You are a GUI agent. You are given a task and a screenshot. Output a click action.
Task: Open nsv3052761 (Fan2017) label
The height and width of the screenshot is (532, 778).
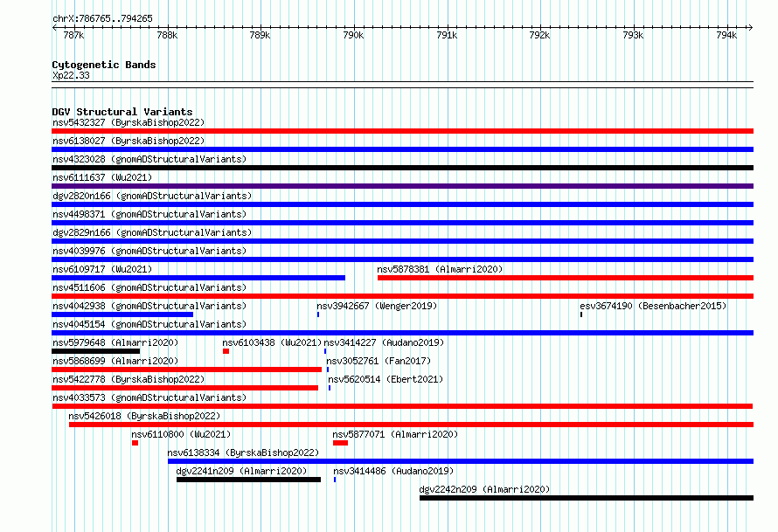(x=379, y=361)
